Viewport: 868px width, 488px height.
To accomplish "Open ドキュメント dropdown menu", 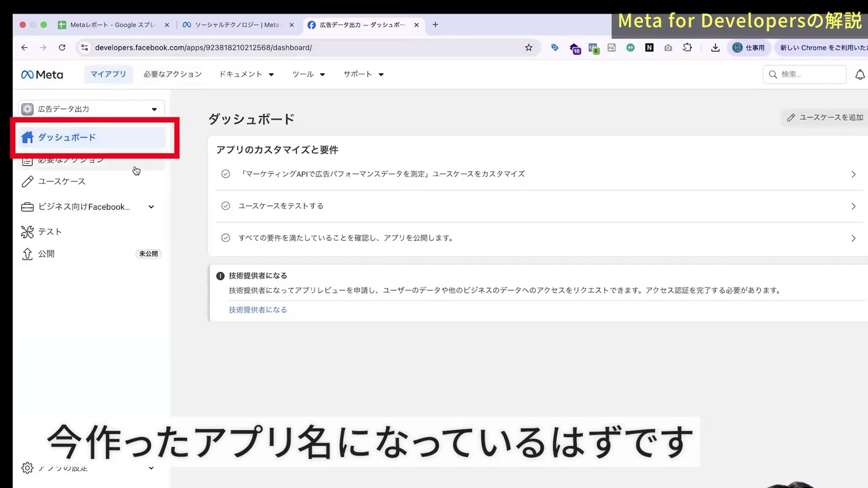I will tap(246, 74).
